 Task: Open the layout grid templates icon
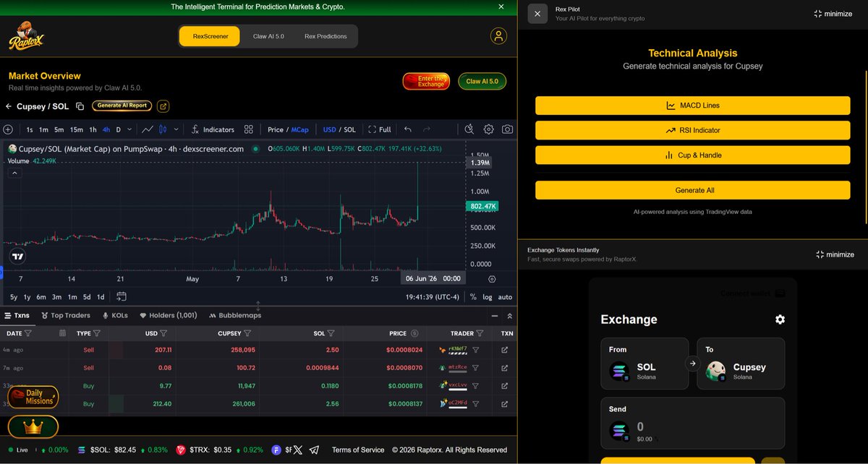248,129
